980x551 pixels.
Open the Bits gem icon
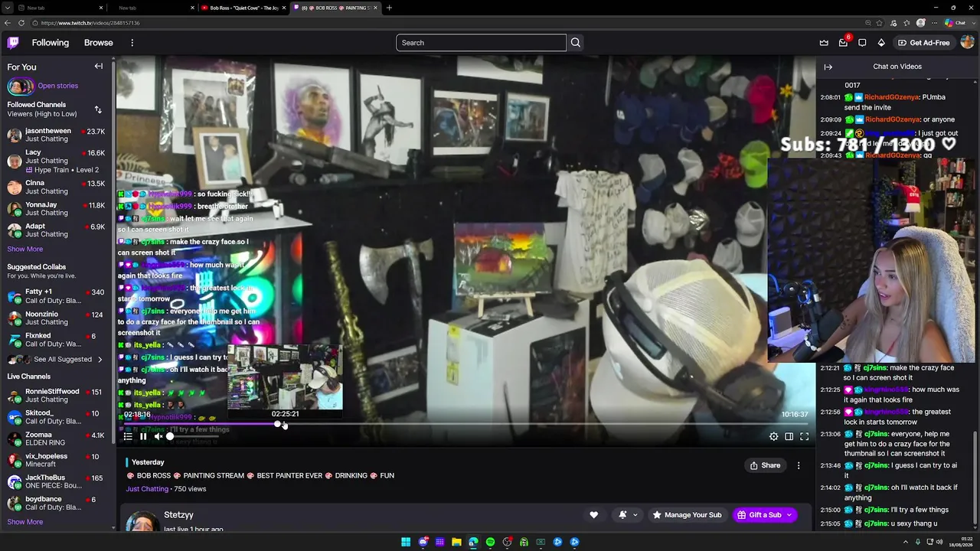[x=881, y=43]
